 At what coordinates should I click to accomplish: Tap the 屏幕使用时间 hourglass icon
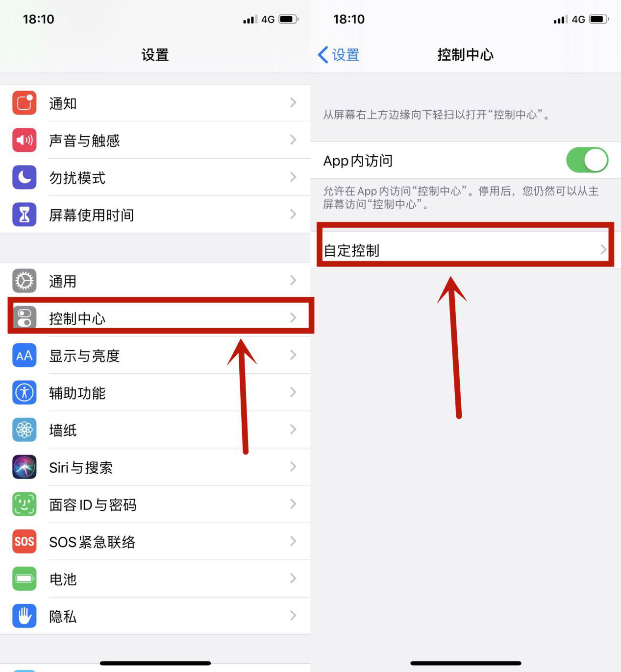[25, 215]
